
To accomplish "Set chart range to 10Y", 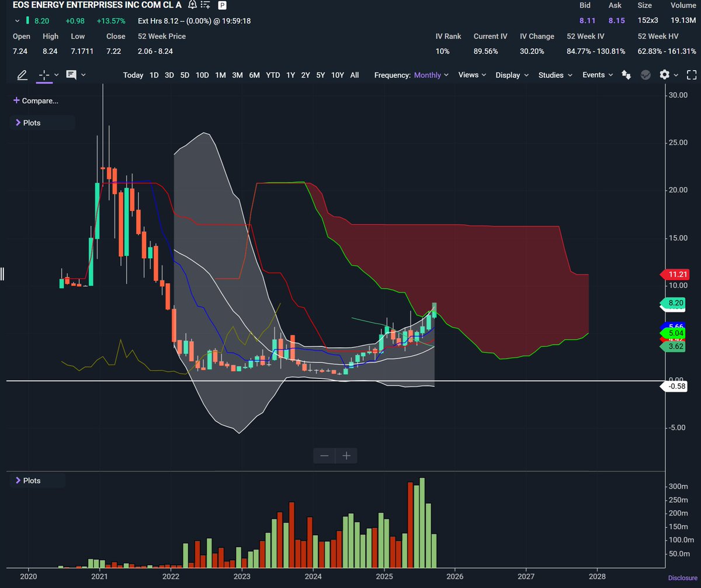I will [x=338, y=75].
